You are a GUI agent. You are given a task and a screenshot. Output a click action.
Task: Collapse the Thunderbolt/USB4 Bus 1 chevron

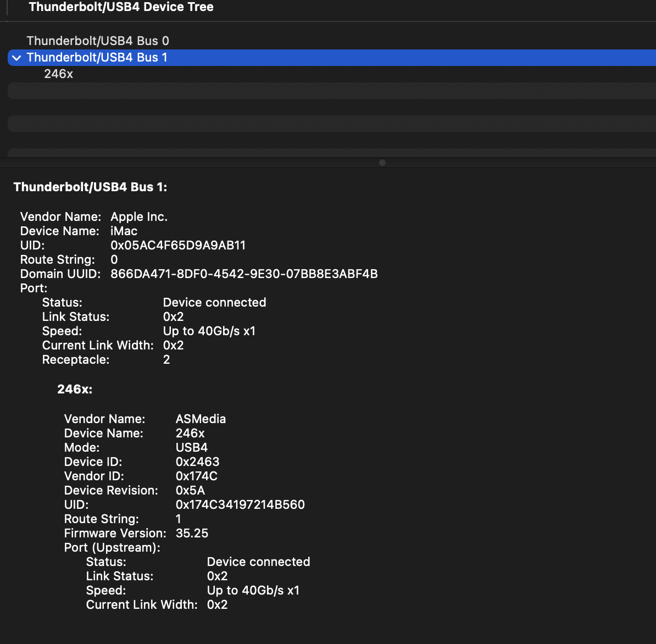coord(16,58)
